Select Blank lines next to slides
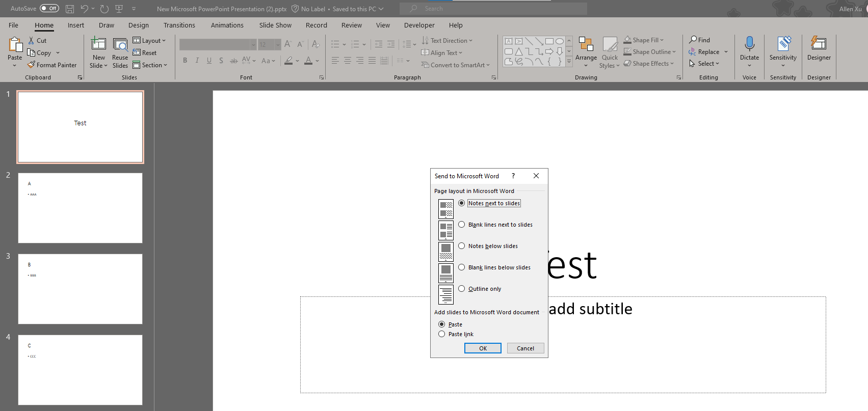 pos(495,225)
